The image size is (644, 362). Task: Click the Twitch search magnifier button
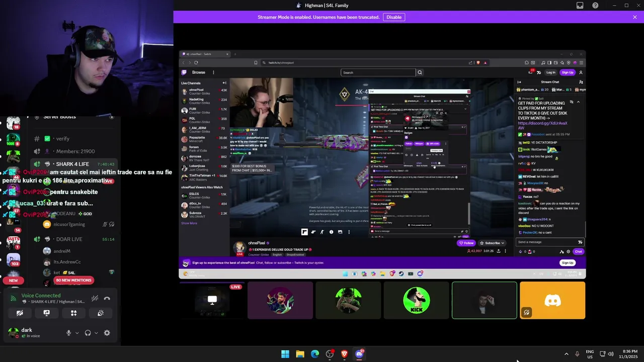click(420, 72)
